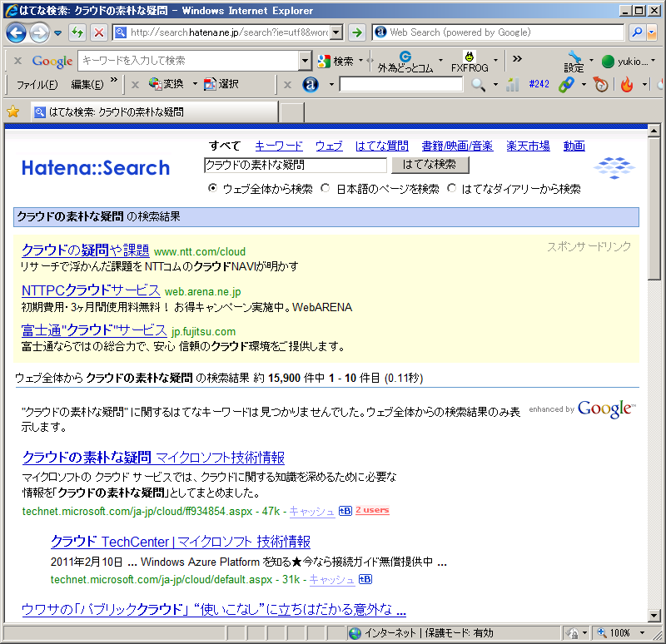Click the browser Back arrow button
The image size is (666, 644).
pyautogui.click(x=17, y=32)
